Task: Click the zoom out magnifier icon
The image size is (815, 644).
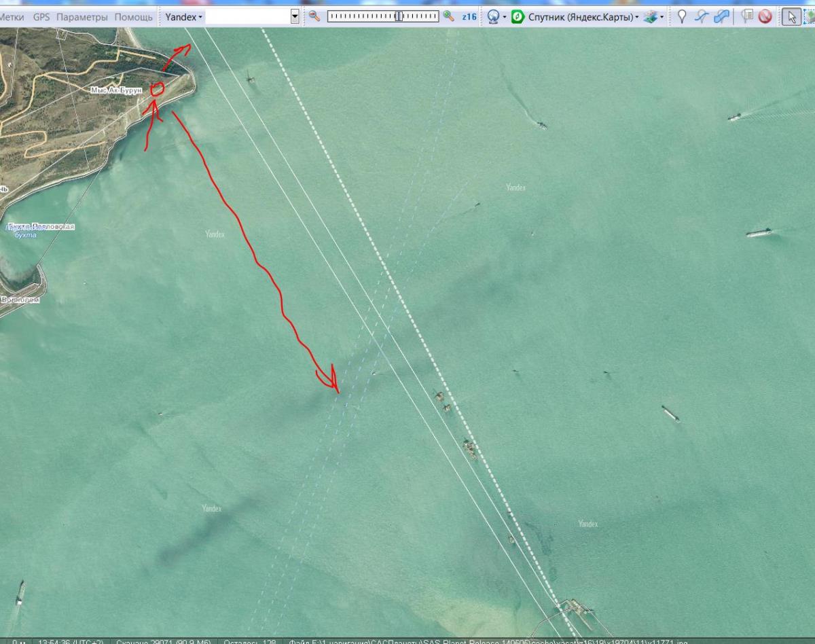Action: (x=314, y=16)
